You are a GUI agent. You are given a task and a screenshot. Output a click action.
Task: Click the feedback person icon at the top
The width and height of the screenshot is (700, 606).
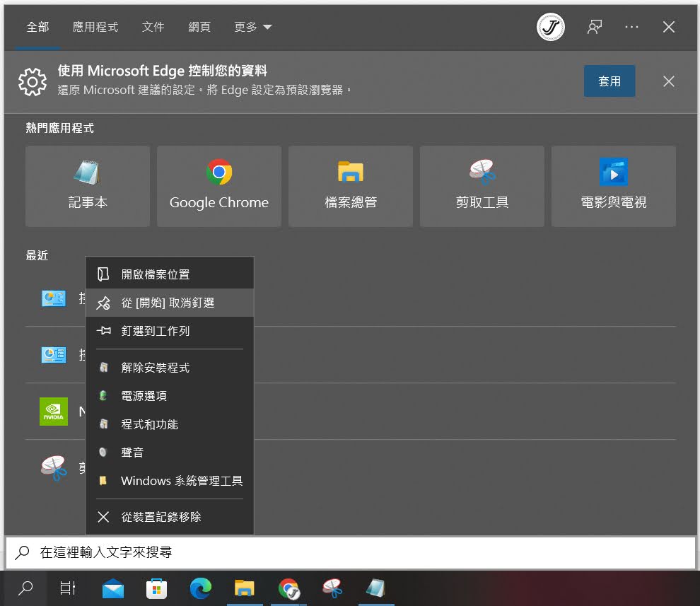(594, 27)
